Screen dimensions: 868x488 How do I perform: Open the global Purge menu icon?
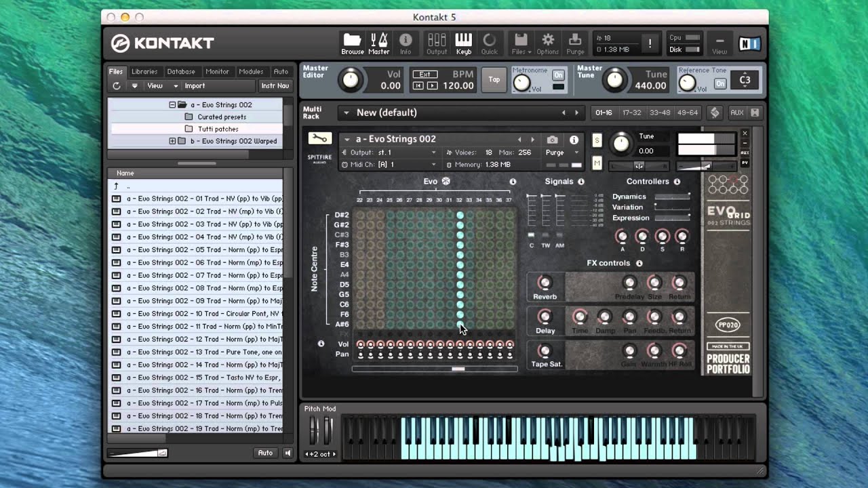575,43
